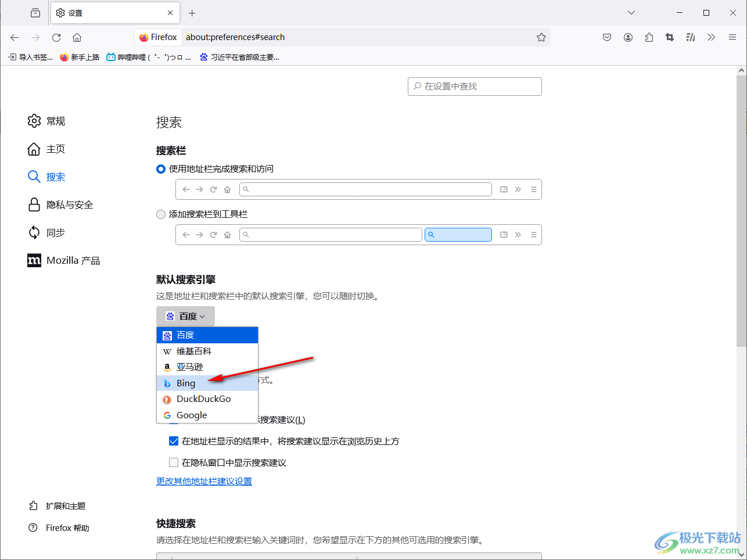Choose Google in the engine list

[x=207, y=415]
